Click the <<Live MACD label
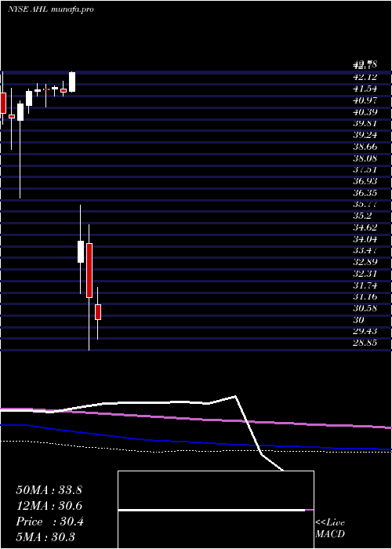Image resolution: width=392 pixels, height=549 pixels. pyautogui.click(x=330, y=529)
